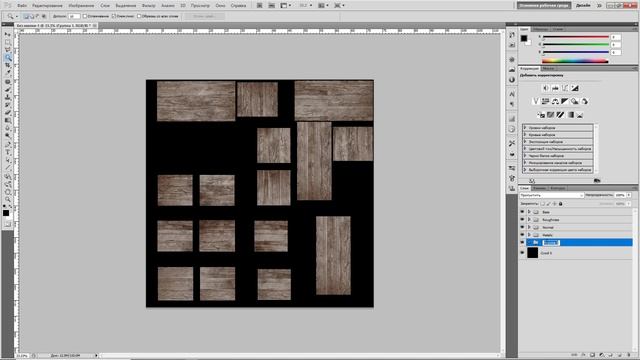The height and width of the screenshot is (360, 640).
Task: Click the Основная рабочая среда workspace button
Action: pos(544,6)
